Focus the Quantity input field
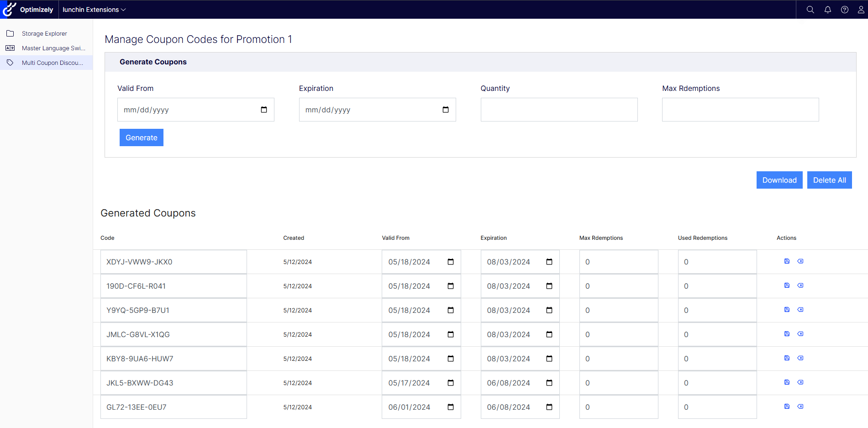The height and width of the screenshot is (428, 868). (x=559, y=110)
